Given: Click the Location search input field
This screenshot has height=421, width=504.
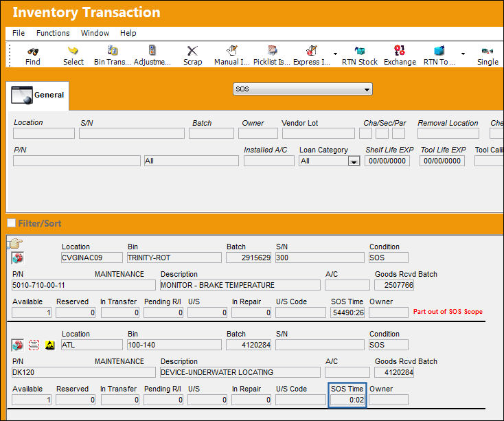Looking at the screenshot, I should point(44,133).
